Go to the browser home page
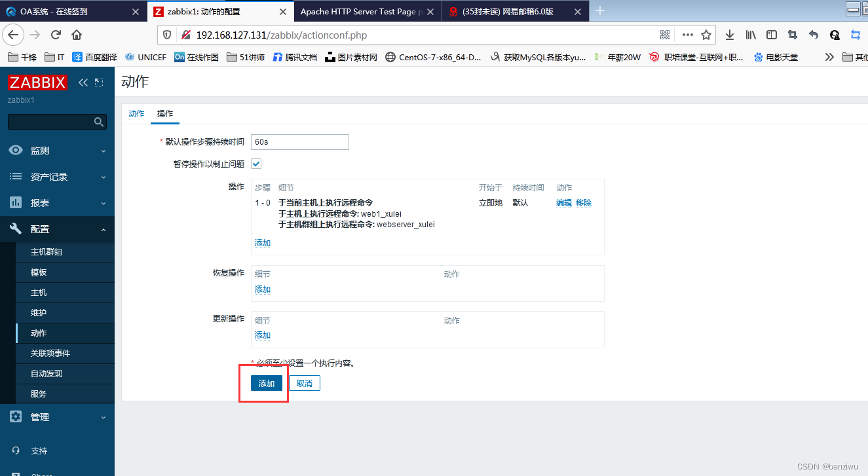Image resolution: width=868 pixels, height=476 pixels. (77, 35)
